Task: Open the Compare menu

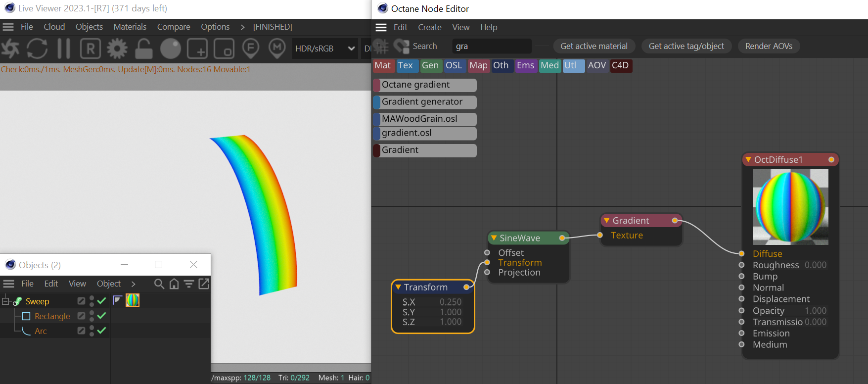Action: tap(174, 27)
